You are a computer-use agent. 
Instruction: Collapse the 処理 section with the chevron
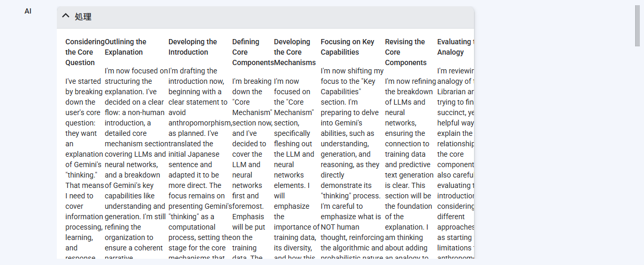point(66,16)
